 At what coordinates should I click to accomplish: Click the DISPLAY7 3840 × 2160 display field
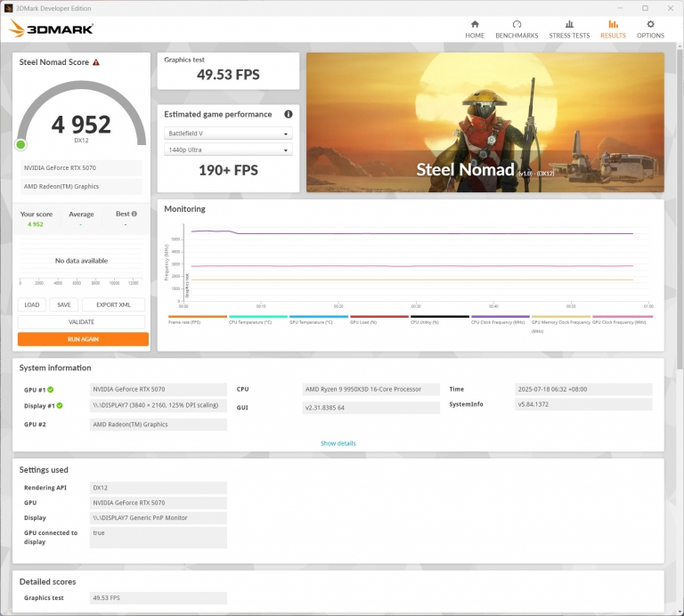point(158,405)
